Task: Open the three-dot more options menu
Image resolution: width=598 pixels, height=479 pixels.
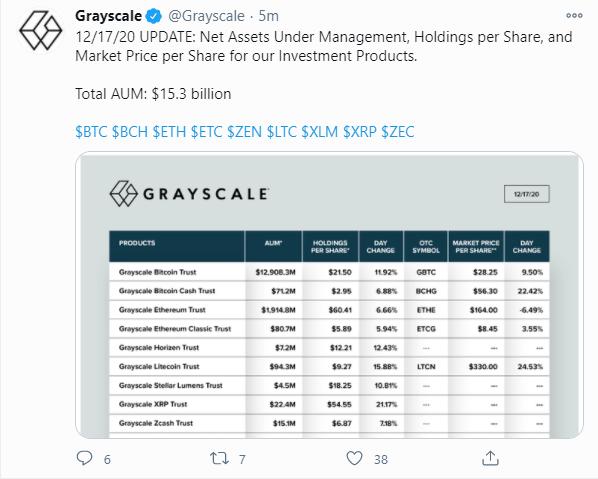Action: [x=574, y=16]
